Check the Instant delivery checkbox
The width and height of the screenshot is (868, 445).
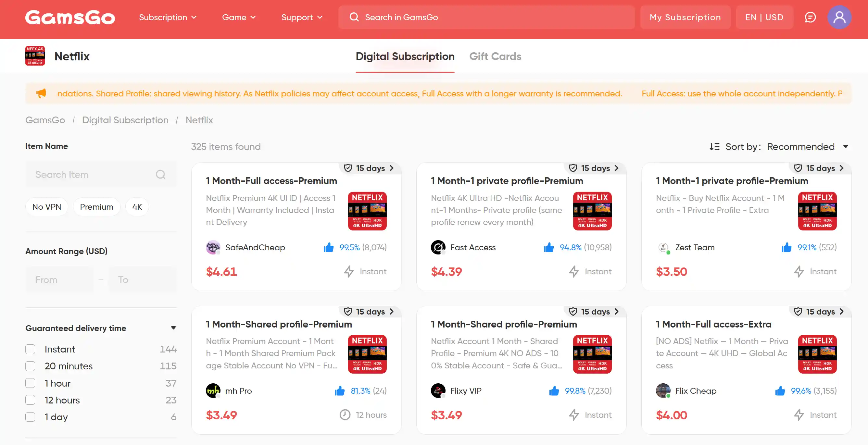pyautogui.click(x=30, y=349)
